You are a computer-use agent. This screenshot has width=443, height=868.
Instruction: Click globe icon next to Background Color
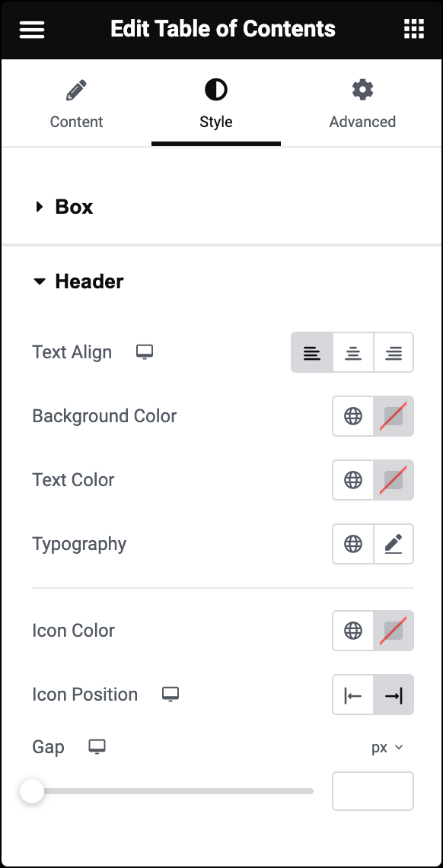pos(352,415)
